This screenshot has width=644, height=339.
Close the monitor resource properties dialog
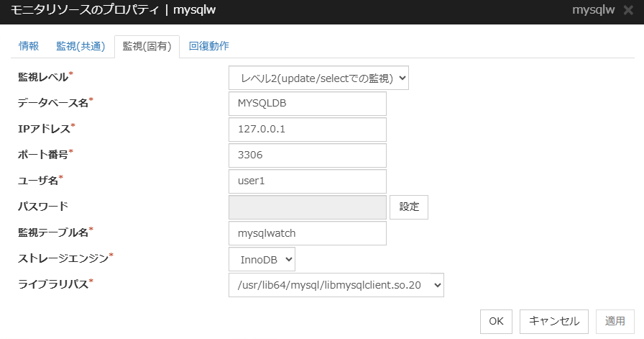click(x=630, y=12)
